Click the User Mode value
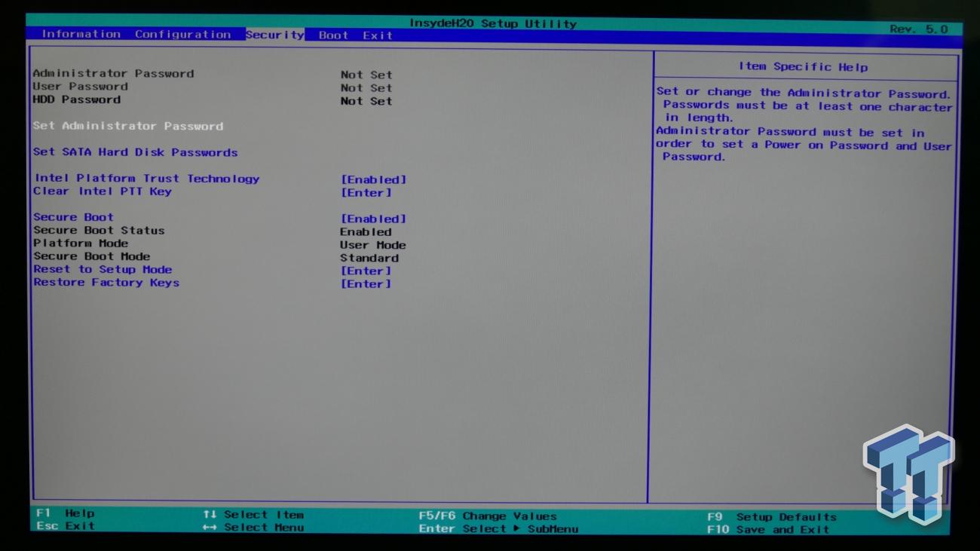The height and width of the screenshot is (551, 980). [373, 245]
